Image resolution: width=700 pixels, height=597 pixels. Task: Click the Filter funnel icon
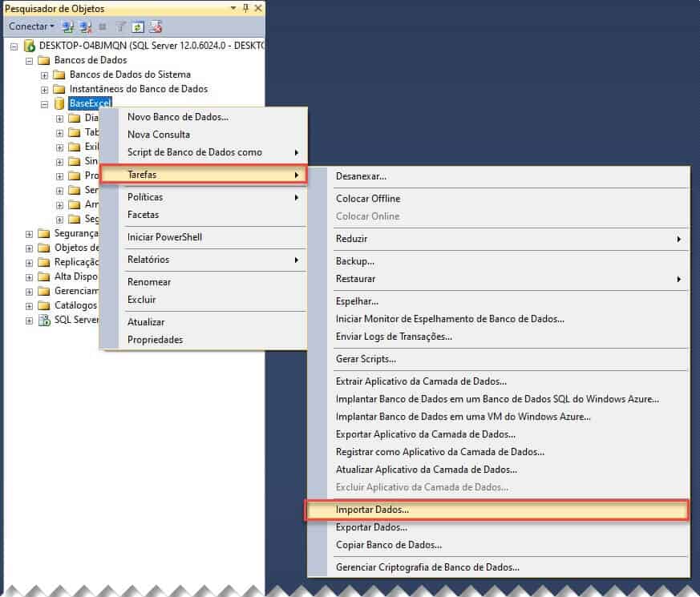tap(120, 27)
